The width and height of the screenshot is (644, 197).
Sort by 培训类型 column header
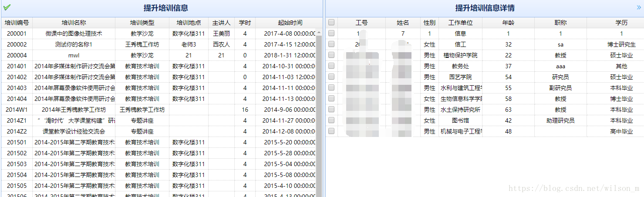142,23
